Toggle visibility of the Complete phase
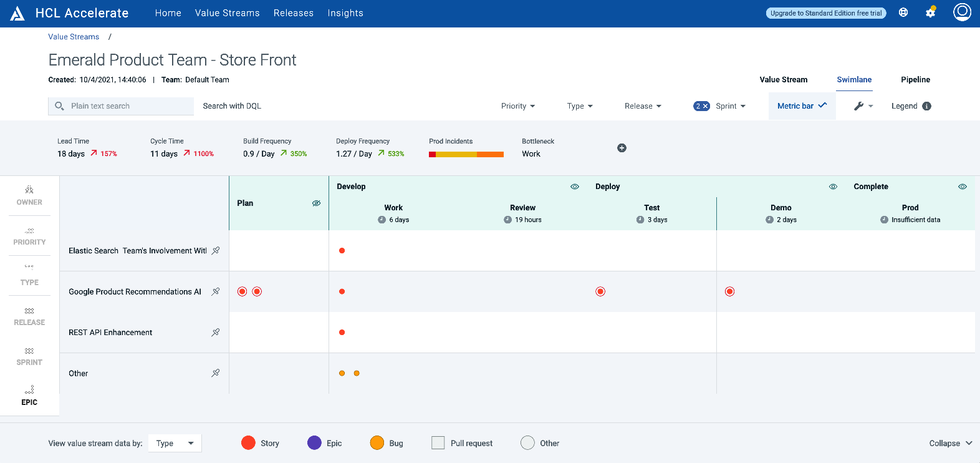This screenshot has height=463, width=980. pyautogui.click(x=963, y=187)
